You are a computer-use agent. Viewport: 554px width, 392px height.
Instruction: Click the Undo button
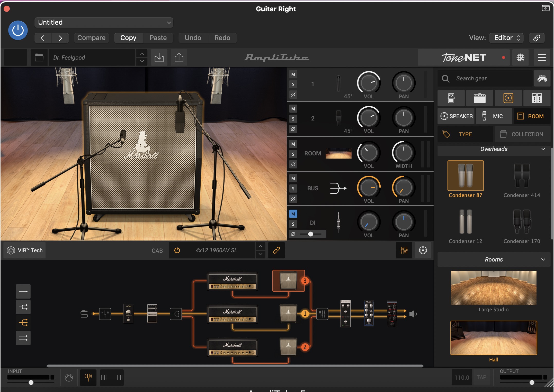pos(193,38)
